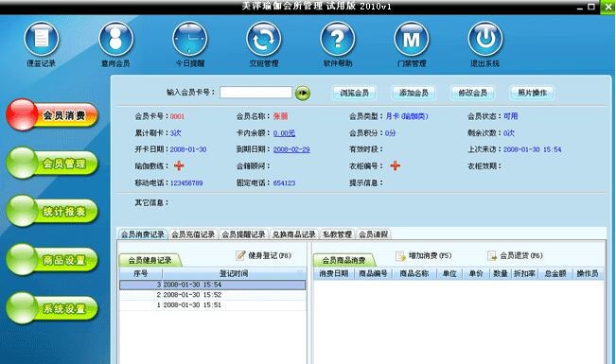This screenshot has height=364, width=616.
Task: Open the 意向会员 prospective member icon
Action: (115, 40)
